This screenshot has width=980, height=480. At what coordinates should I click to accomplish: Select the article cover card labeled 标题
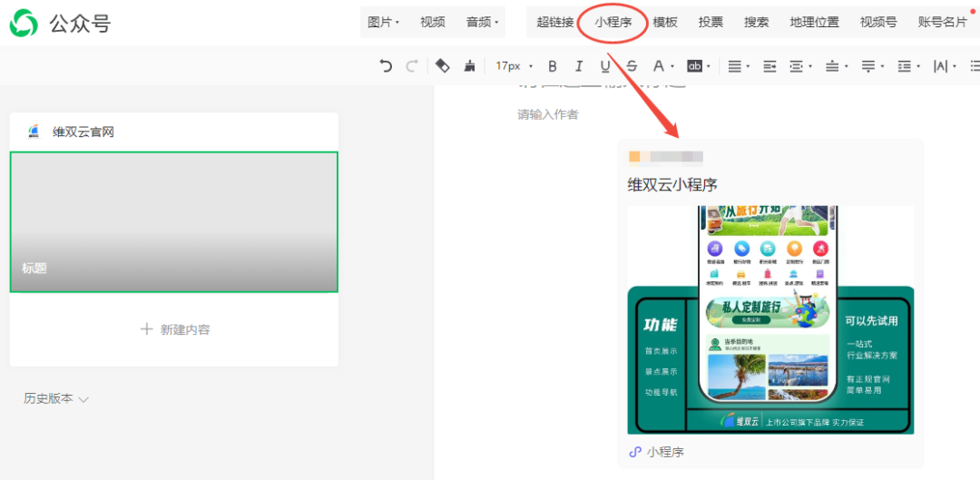tap(173, 222)
